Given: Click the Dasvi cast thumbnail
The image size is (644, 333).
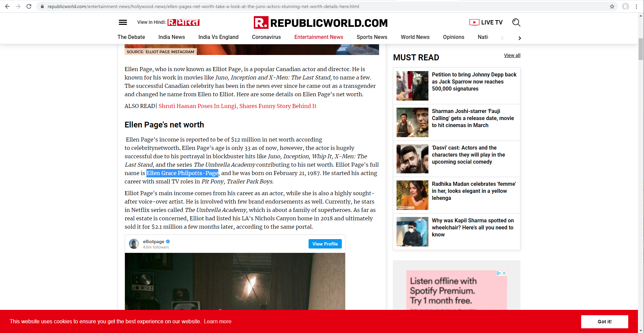Looking at the screenshot, I should click(412, 159).
